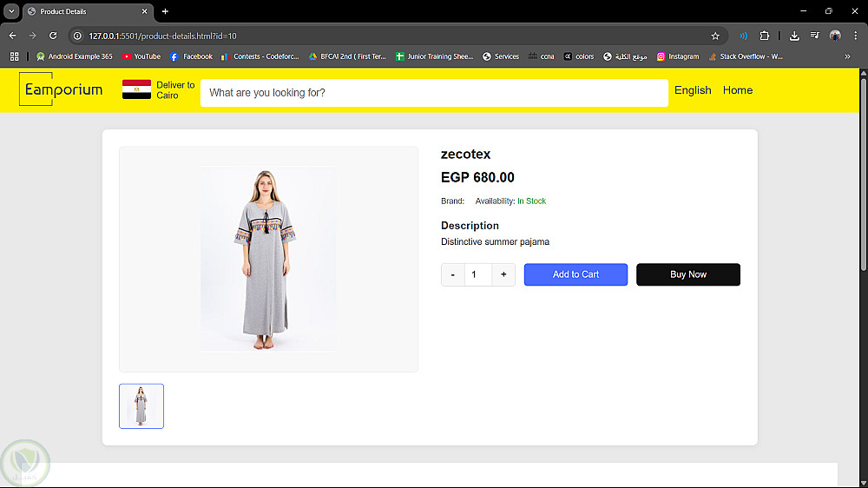Image resolution: width=868 pixels, height=488 pixels.
Task: Bookmark this page with the star icon
Action: (715, 36)
